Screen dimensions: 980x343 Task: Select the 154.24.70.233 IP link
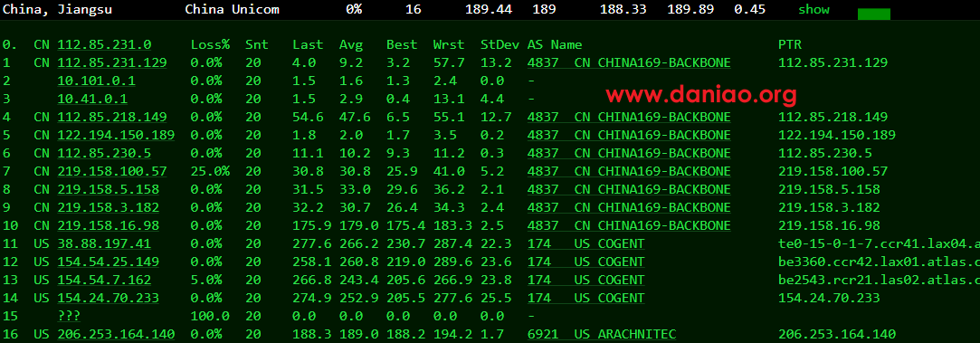(108, 299)
